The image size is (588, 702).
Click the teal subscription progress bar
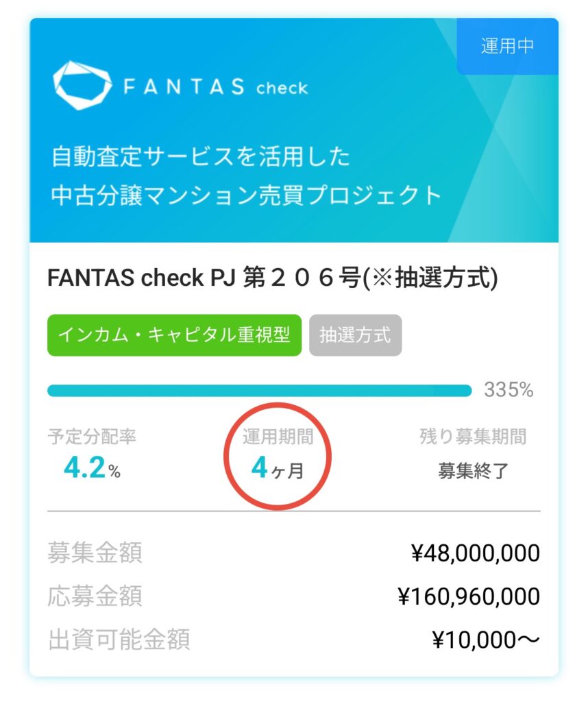tap(260, 390)
